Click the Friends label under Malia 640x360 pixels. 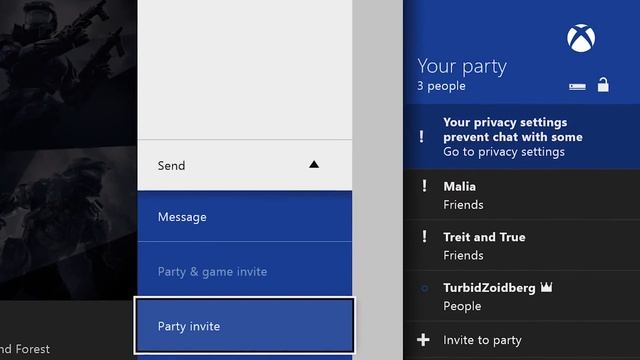click(463, 204)
